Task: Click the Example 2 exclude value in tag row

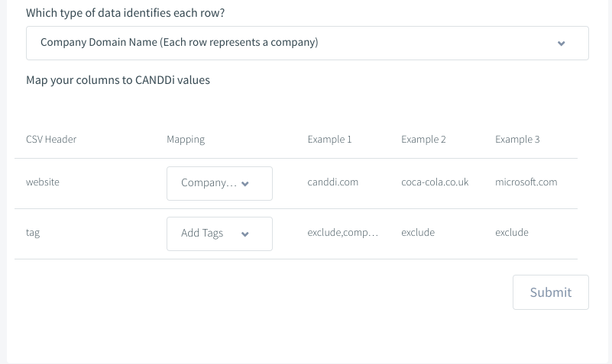Action: pos(418,232)
